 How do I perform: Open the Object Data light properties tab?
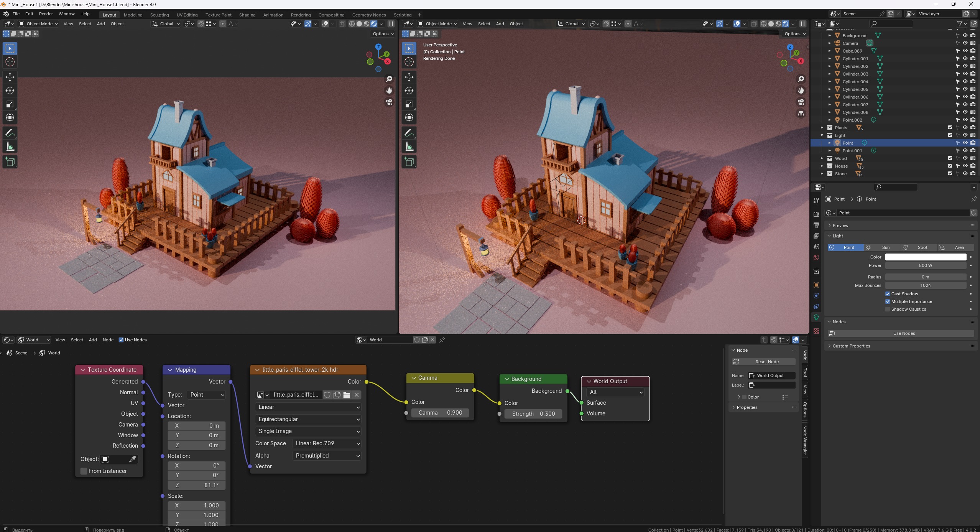(x=816, y=317)
